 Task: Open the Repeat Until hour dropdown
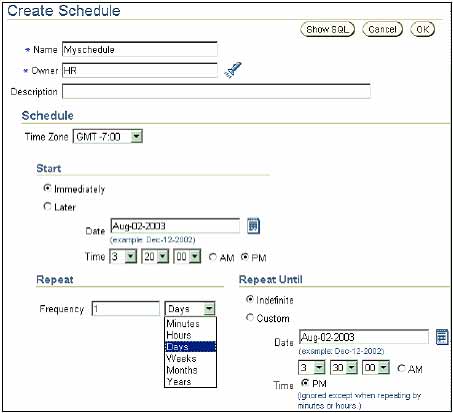[x=312, y=368]
